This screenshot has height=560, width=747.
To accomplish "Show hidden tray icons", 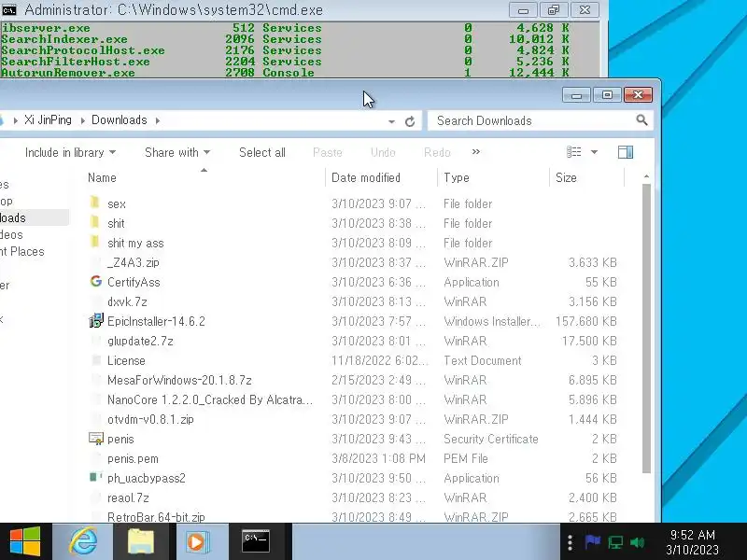I will pyautogui.click(x=570, y=542).
